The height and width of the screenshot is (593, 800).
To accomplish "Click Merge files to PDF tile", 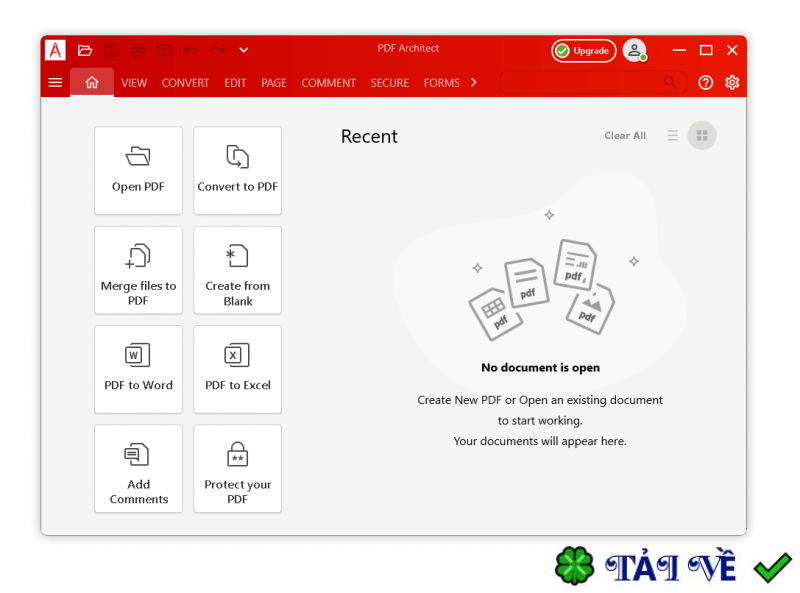I will pos(138,270).
